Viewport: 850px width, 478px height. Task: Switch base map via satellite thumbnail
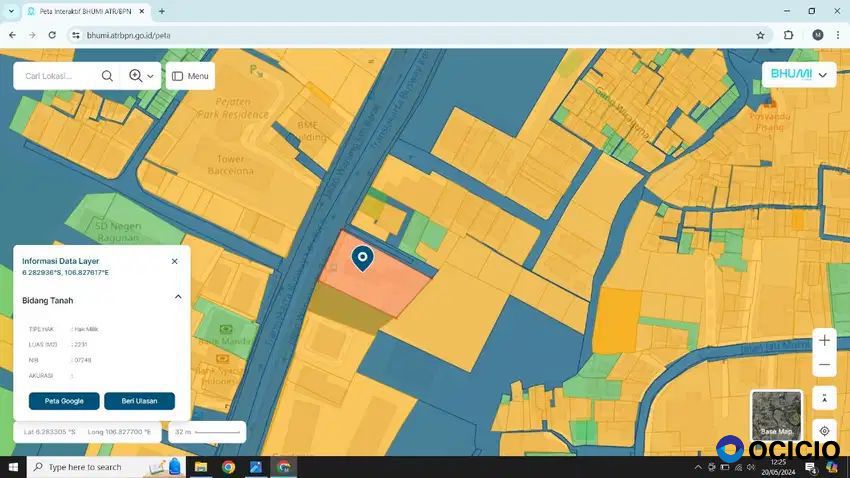776,414
